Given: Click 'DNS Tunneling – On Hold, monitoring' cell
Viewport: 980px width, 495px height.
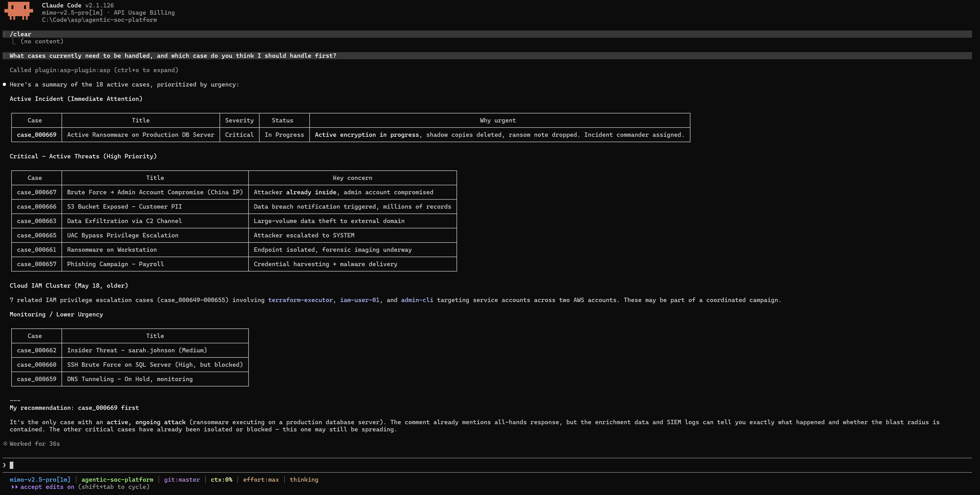Looking at the screenshot, I should (155, 379).
